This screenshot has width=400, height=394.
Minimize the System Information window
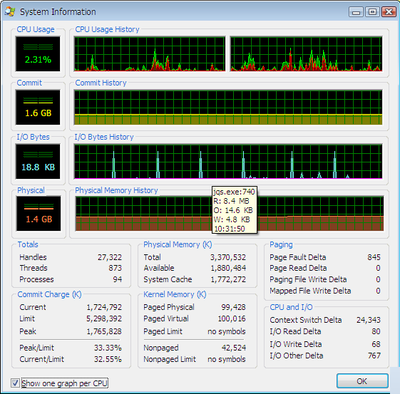coord(356,12)
